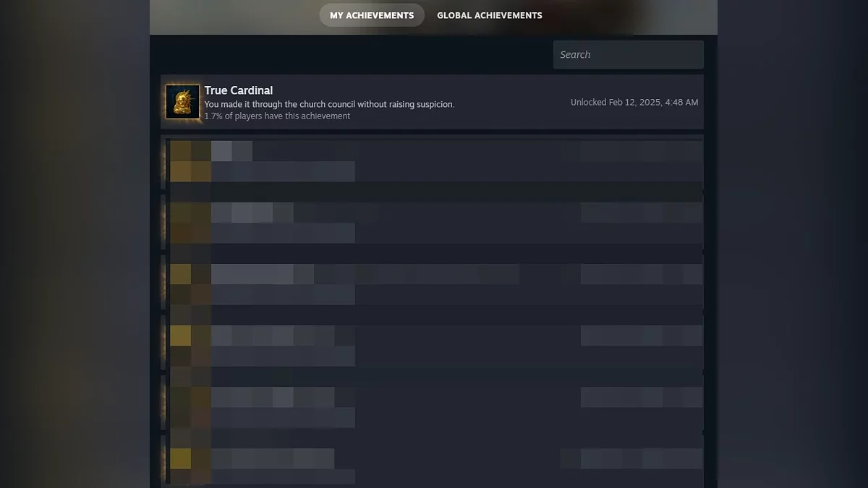Click the first blurred row's unlock date
Screen dimensions: 868x488
(x=642, y=151)
